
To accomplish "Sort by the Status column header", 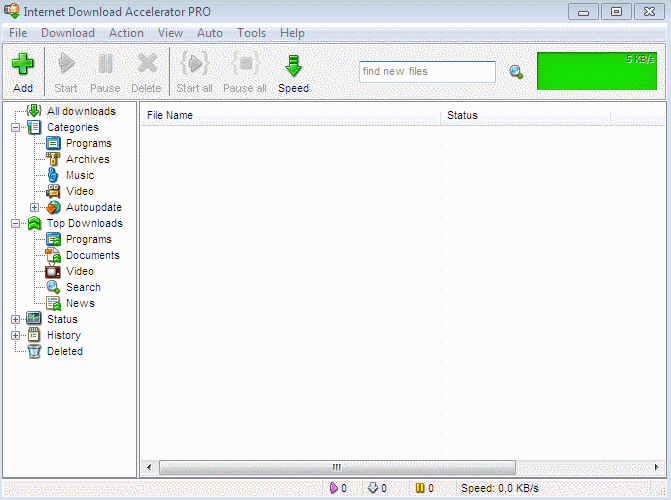I will (526, 115).
